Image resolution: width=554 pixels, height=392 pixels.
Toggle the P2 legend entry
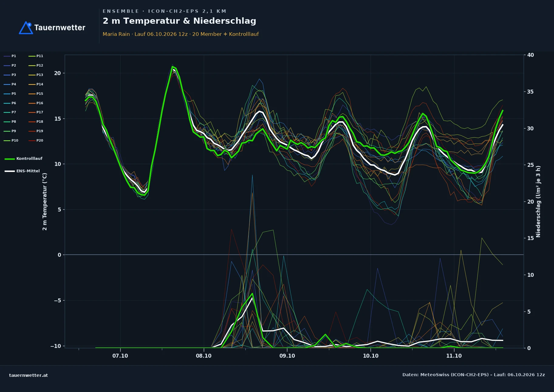pos(10,65)
